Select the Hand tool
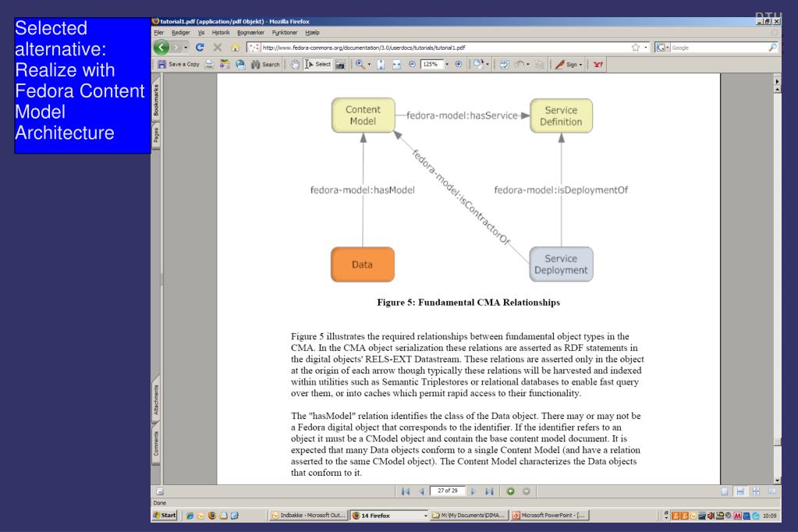This screenshot has width=798, height=532. pos(295,65)
